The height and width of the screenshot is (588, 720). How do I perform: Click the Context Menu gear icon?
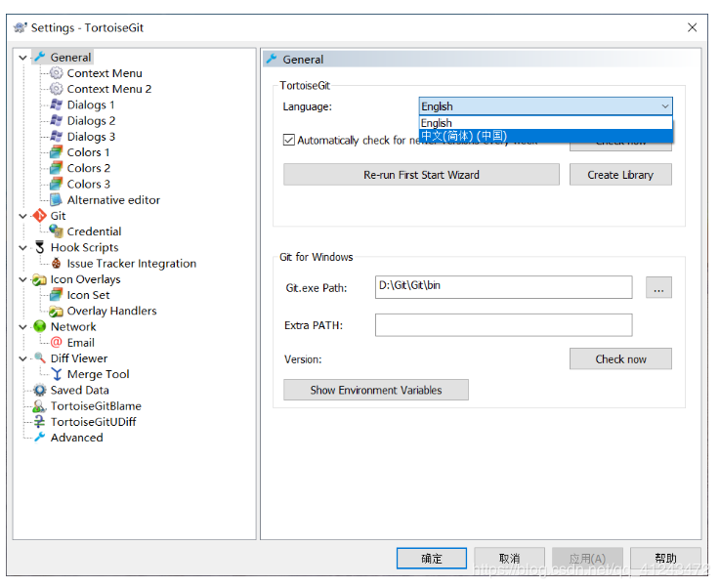pos(56,73)
